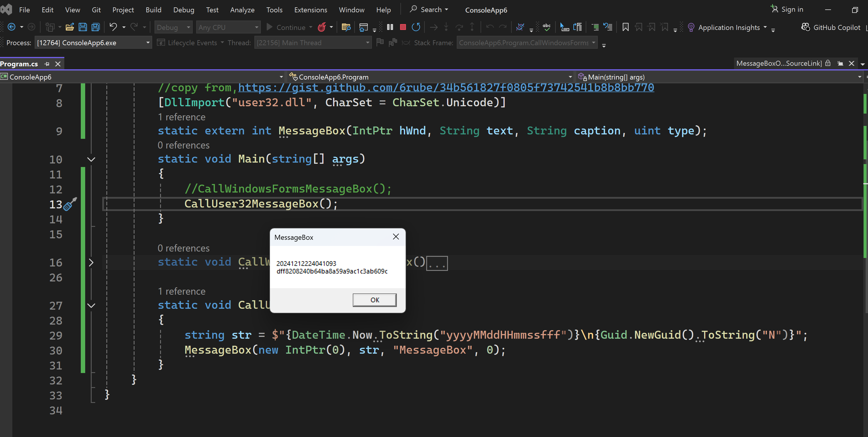
Task: Click the spell checker abc icon
Action: click(547, 27)
